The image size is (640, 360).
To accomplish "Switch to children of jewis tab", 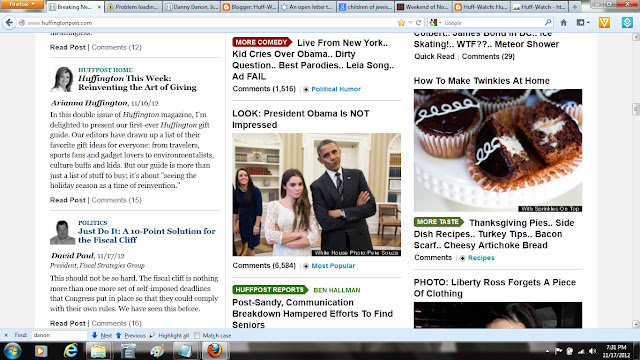I will pyautogui.click(x=365, y=7).
